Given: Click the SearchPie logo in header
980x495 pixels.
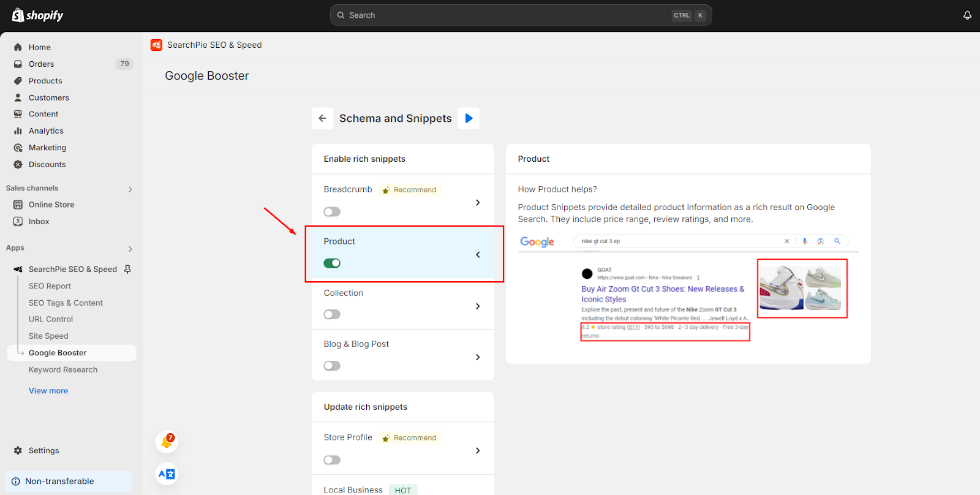Looking at the screenshot, I should (156, 45).
